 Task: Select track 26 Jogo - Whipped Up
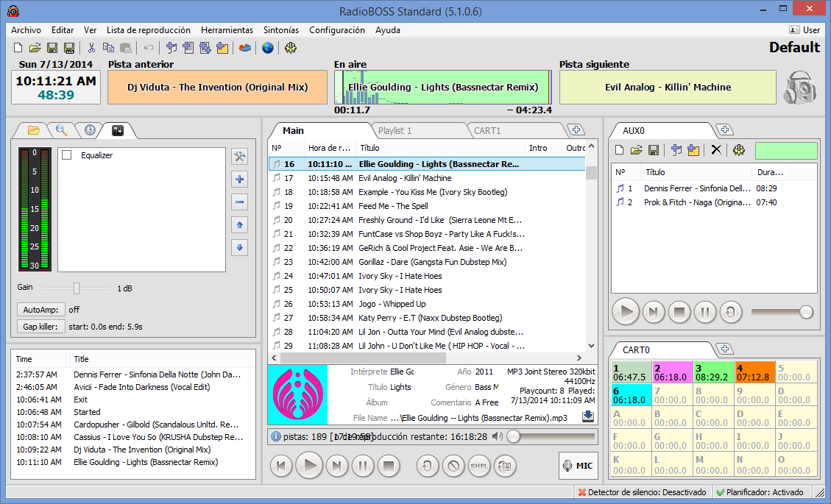click(427, 304)
